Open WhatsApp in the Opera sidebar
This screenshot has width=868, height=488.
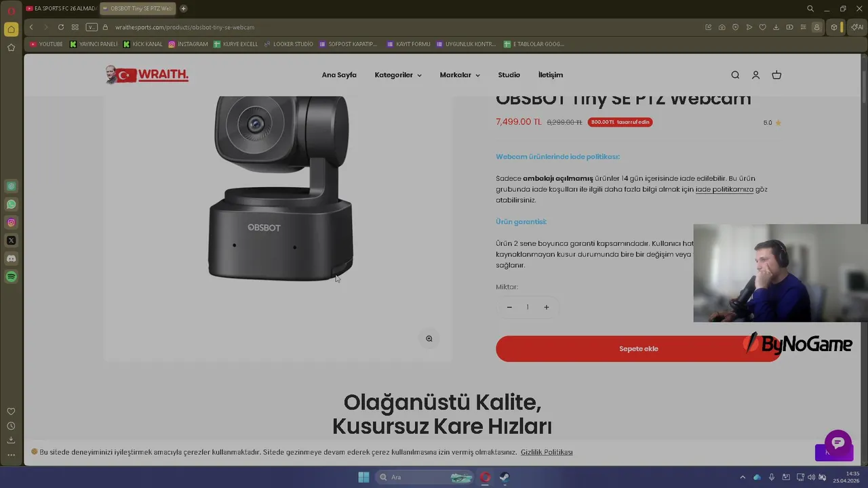click(11, 205)
